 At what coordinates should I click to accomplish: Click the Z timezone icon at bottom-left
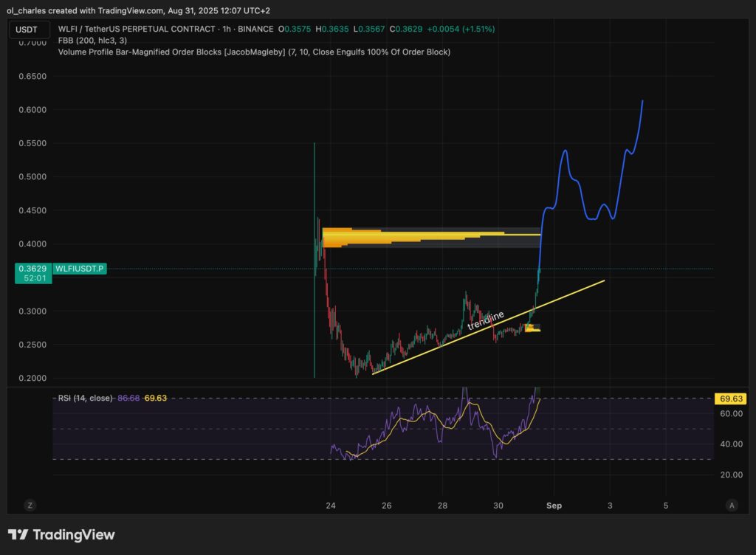pyautogui.click(x=30, y=506)
